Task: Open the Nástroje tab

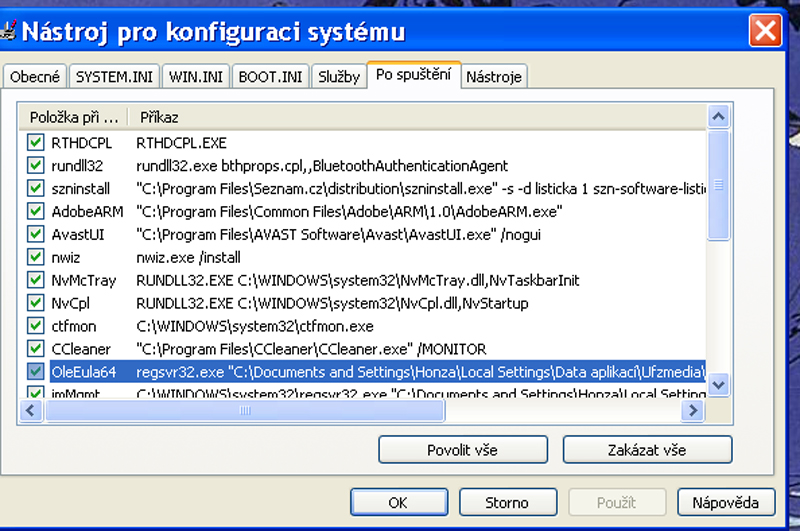Action: pyautogui.click(x=493, y=77)
